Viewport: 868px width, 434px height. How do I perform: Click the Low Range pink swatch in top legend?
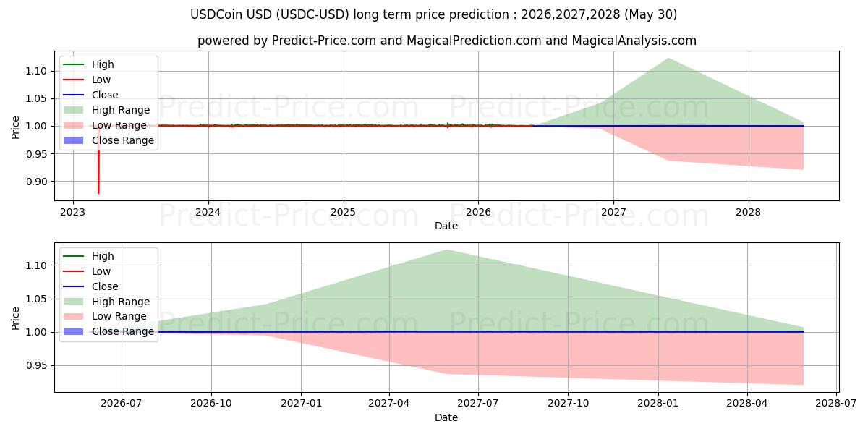point(73,125)
